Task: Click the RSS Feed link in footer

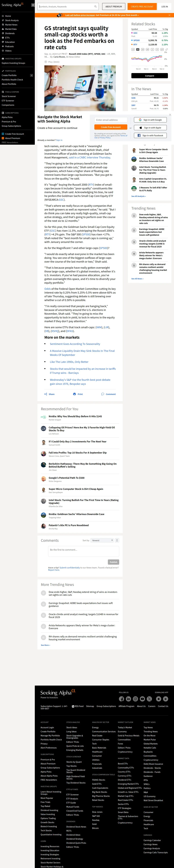Action: pyautogui.click(x=78, y=706)
